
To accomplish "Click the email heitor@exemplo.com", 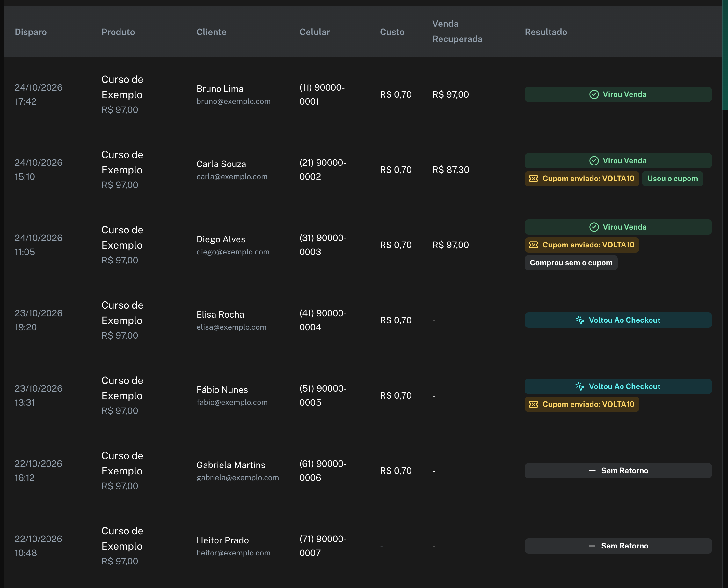I will click(x=233, y=553).
